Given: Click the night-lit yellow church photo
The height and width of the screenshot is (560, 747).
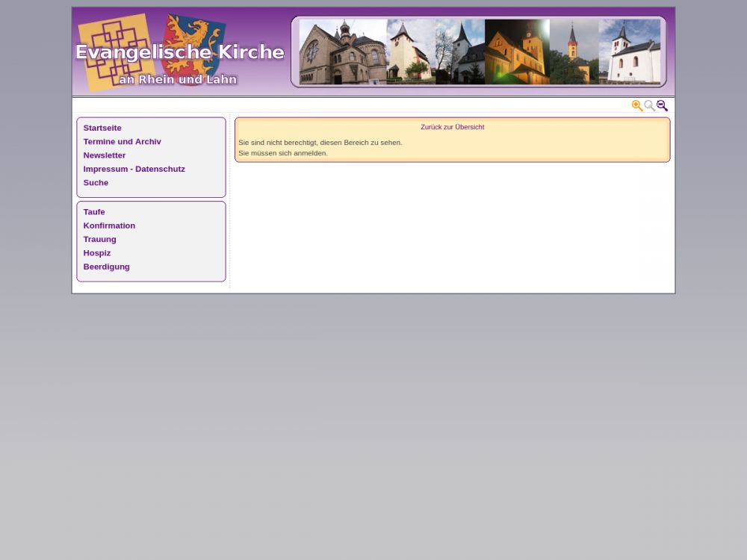Looking at the screenshot, I should click(516, 52).
